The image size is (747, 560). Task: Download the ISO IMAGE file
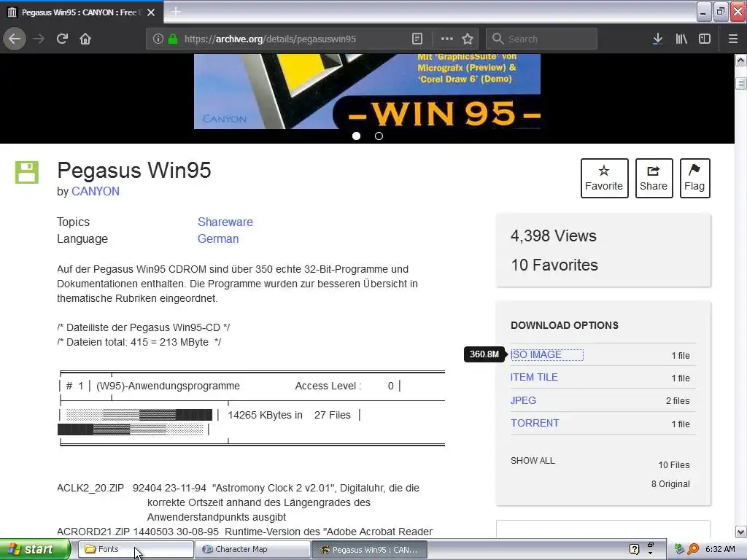(536, 355)
